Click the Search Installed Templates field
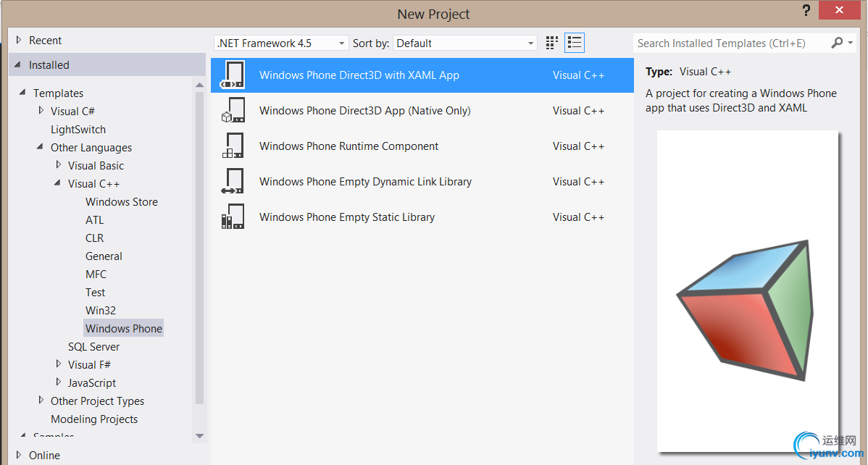 [x=730, y=43]
